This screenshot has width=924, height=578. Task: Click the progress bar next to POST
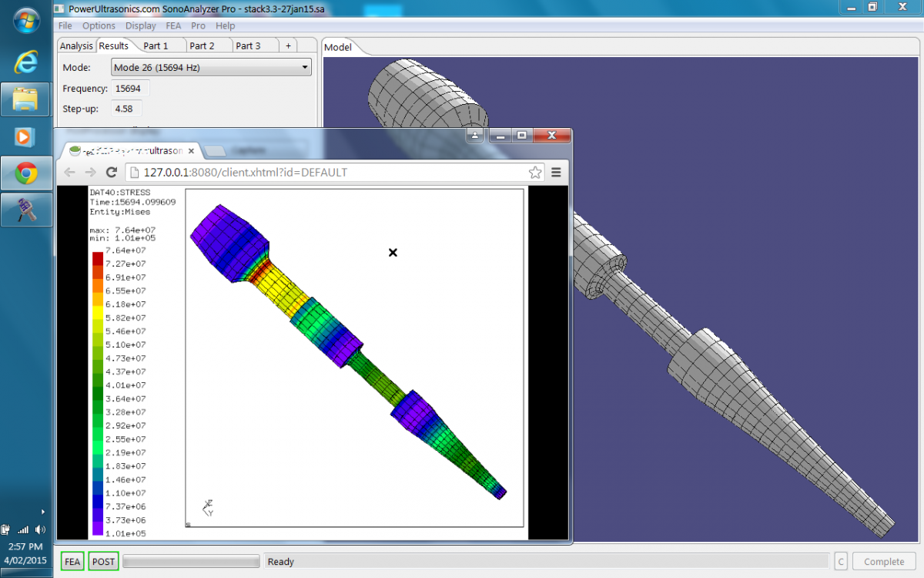pyautogui.click(x=191, y=562)
